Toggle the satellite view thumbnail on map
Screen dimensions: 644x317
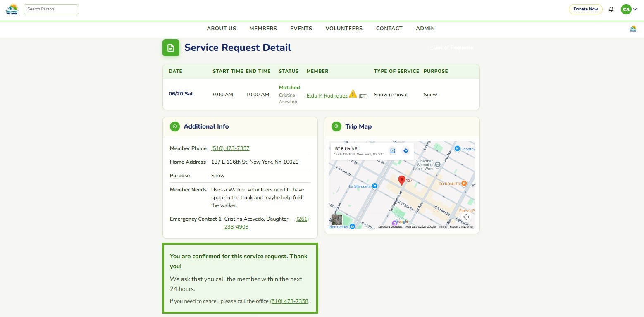[337, 220]
